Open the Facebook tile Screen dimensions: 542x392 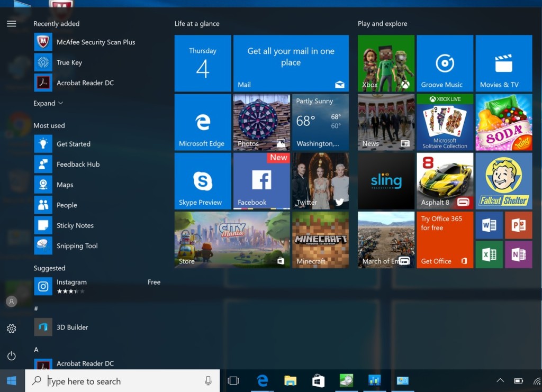(261, 181)
